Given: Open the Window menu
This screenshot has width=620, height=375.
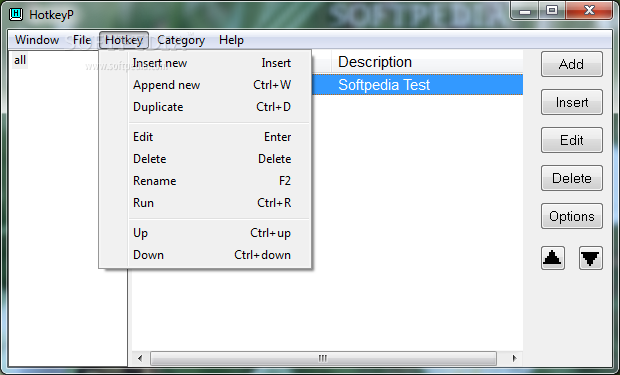Looking at the screenshot, I should coord(37,40).
